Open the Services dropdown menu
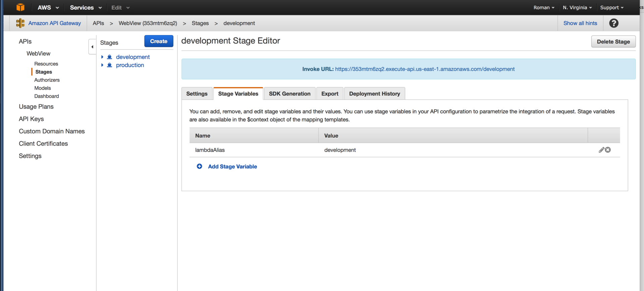Screen dimensions: 644x291 click(86, 7)
